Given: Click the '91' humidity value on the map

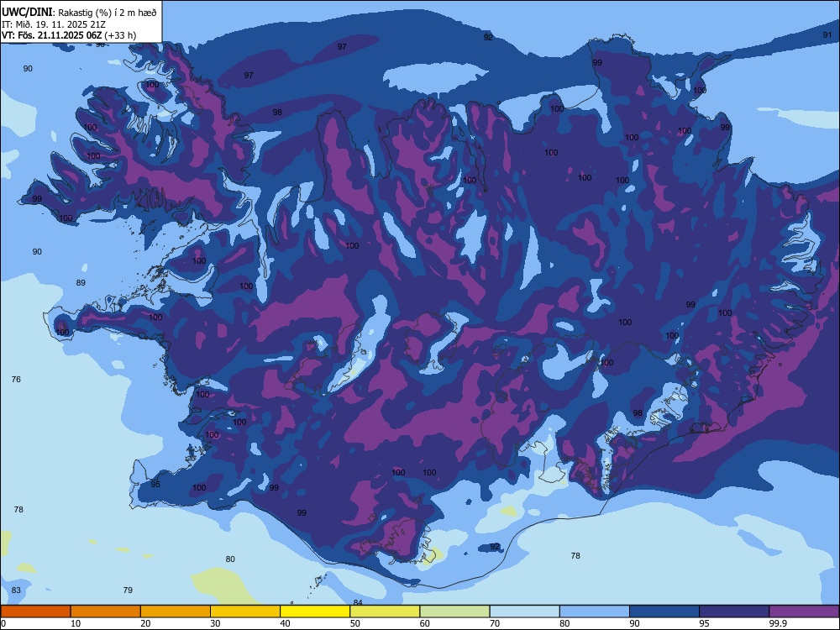Looking at the screenshot, I should 827,34.
